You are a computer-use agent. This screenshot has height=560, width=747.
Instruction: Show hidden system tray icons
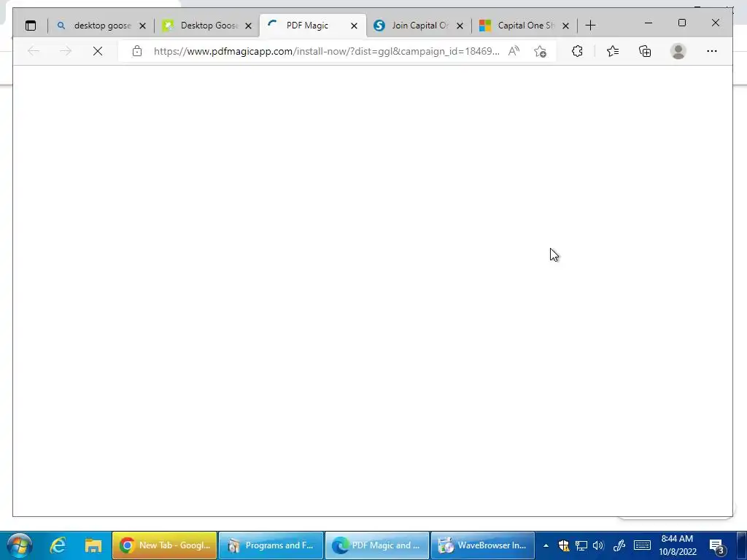(546, 545)
